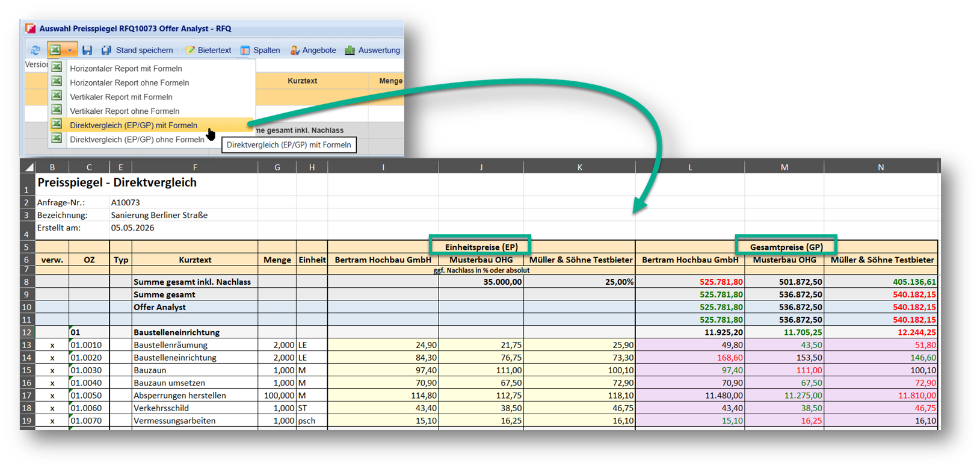Select Excel row header 19
Image resolution: width=980 pixels, height=469 pixels.
click(28, 421)
